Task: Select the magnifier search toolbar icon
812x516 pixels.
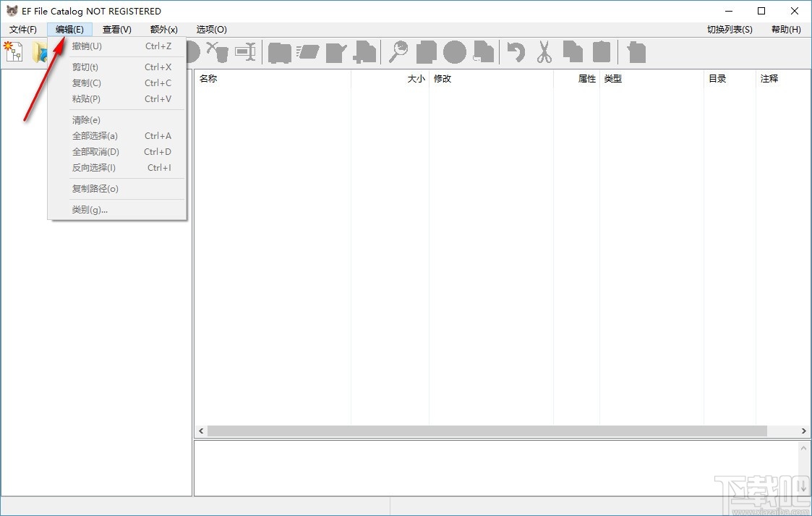Action: click(398, 52)
